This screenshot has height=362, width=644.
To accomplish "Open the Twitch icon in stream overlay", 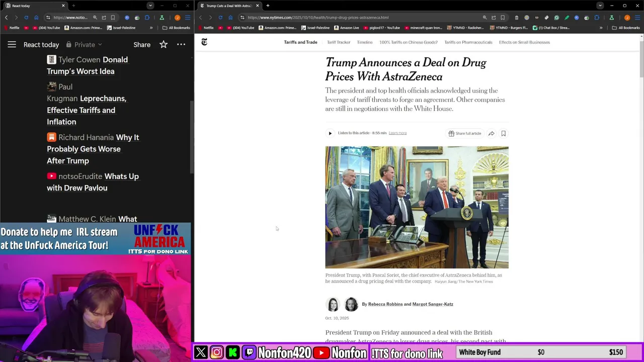I will (x=249, y=352).
